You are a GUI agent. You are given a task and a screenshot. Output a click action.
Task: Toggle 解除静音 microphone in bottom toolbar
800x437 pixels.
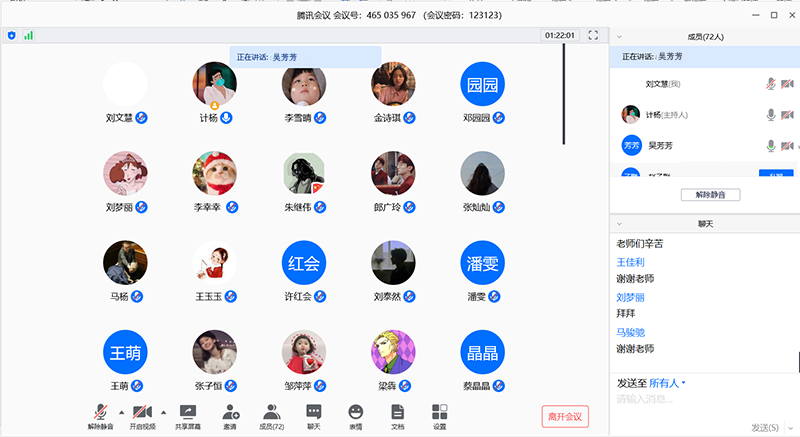coord(101,412)
